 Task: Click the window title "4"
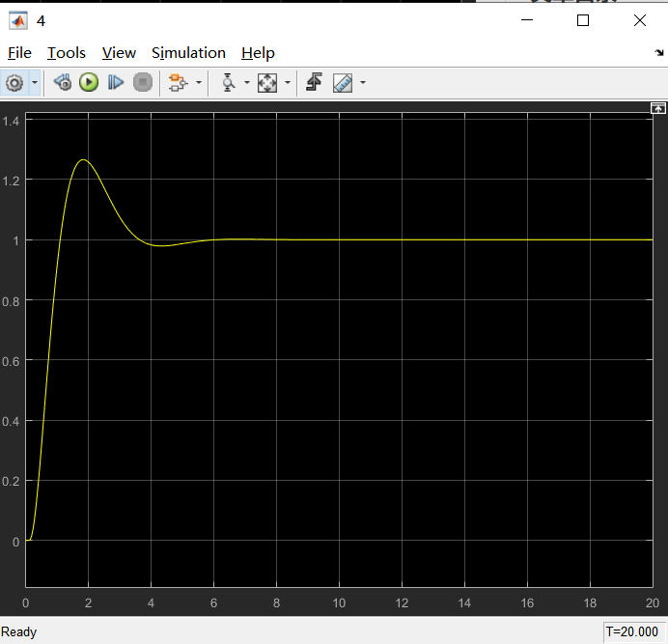41,20
